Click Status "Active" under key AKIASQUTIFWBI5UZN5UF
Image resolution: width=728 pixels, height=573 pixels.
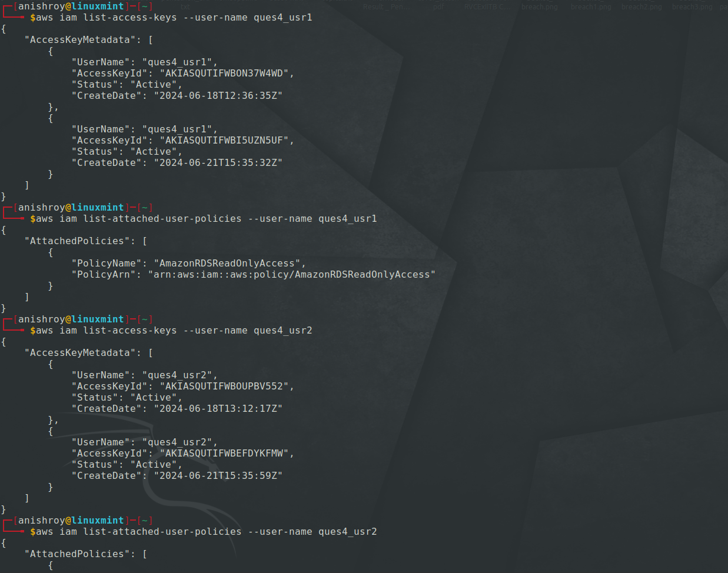pyautogui.click(x=154, y=152)
